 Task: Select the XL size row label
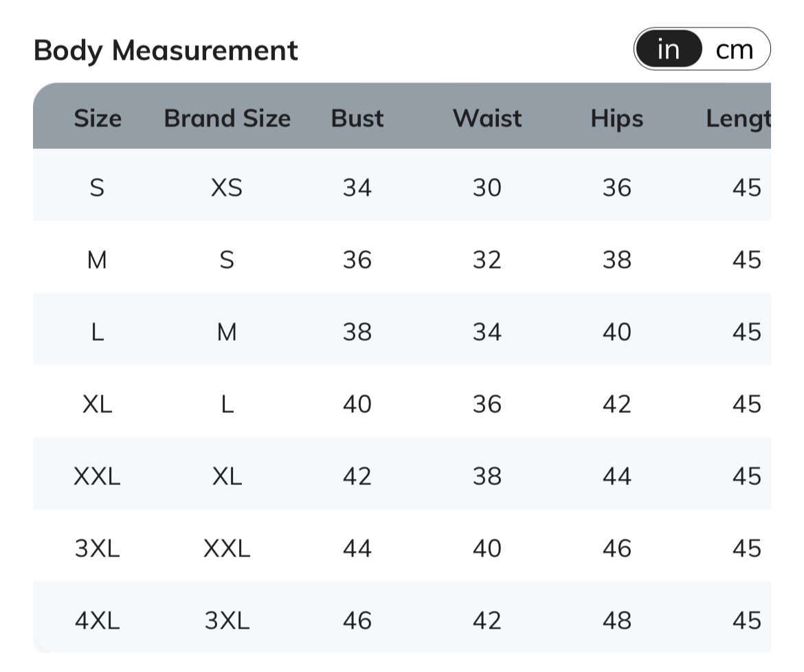tap(97, 405)
